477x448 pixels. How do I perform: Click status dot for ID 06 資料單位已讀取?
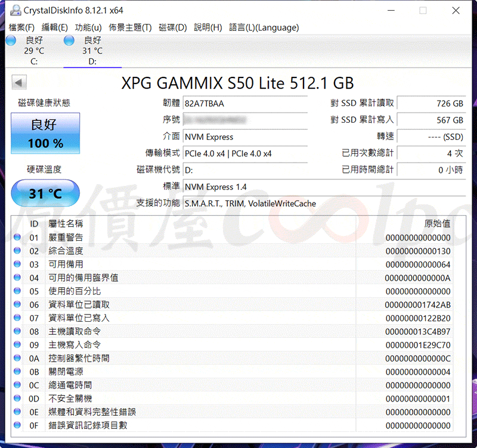(x=17, y=304)
